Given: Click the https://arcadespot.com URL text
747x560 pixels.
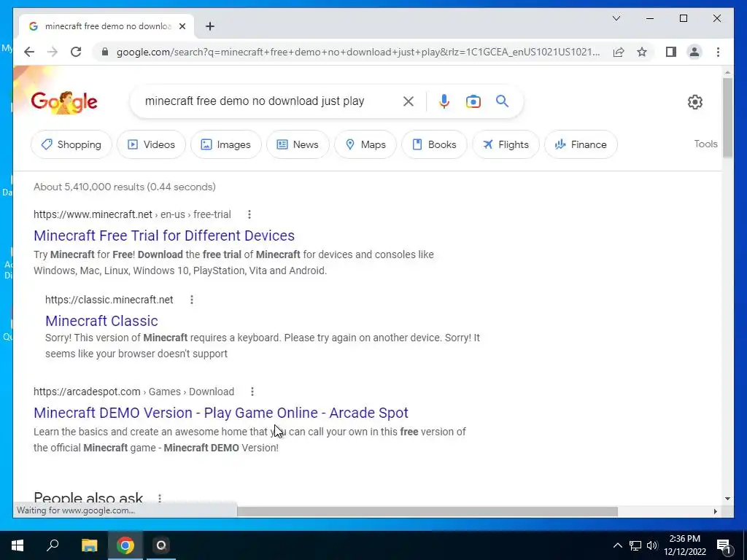Looking at the screenshot, I should [87, 392].
